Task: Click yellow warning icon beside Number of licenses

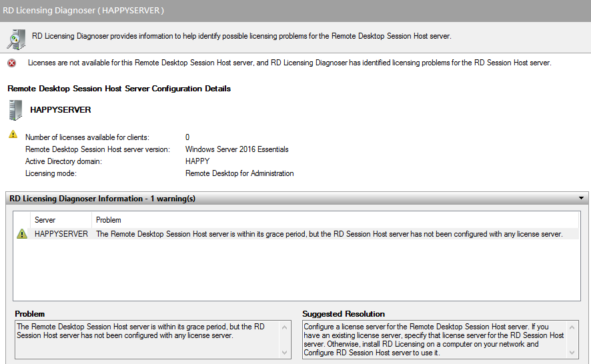Action: pos(13,135)
